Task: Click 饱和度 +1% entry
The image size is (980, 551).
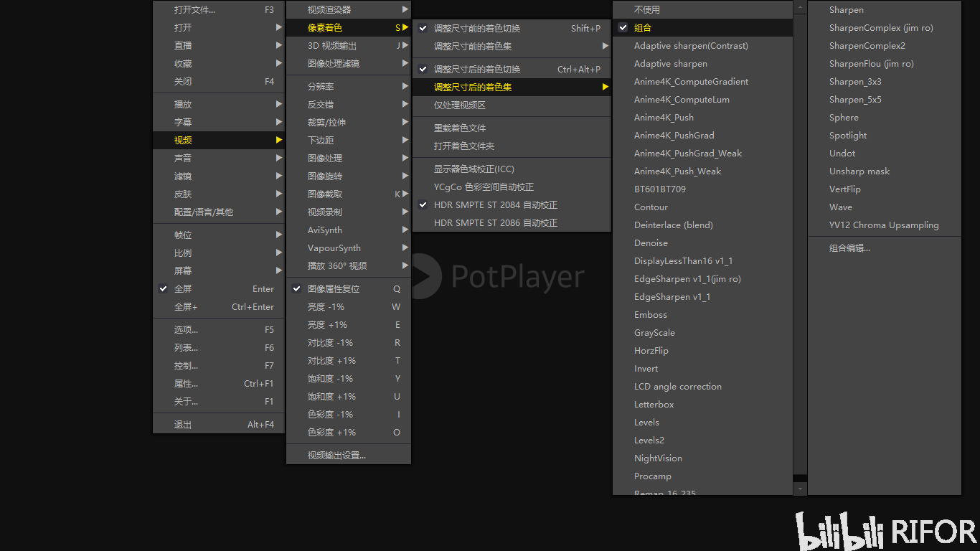Action: pyautogui.click(x=349, y=396)
